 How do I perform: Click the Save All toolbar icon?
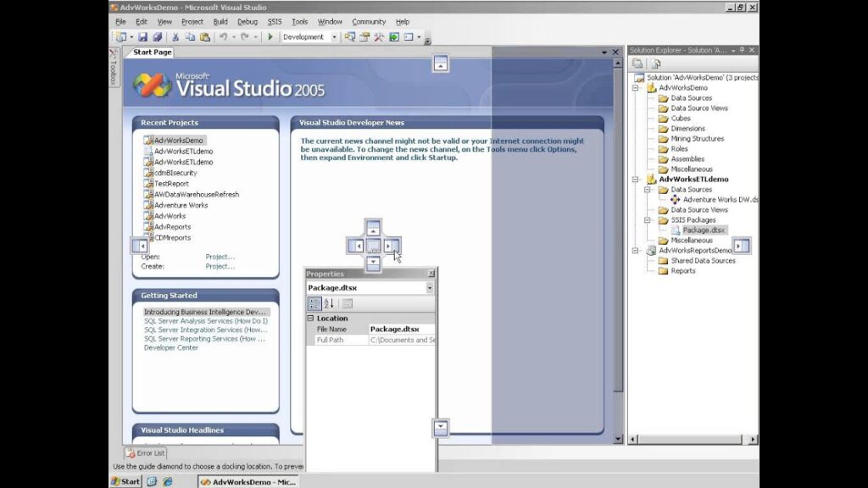156,36
